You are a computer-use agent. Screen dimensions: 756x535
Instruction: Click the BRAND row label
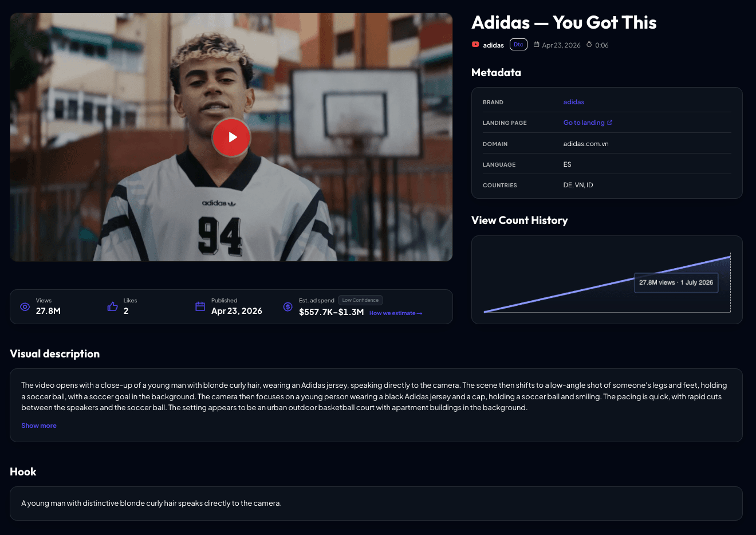(493, 103)
